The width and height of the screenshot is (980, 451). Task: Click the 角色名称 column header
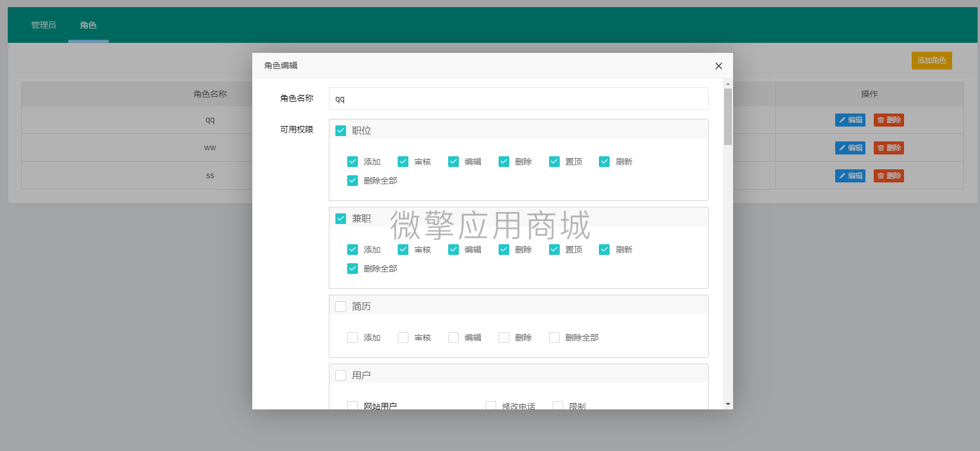point(210,94)
